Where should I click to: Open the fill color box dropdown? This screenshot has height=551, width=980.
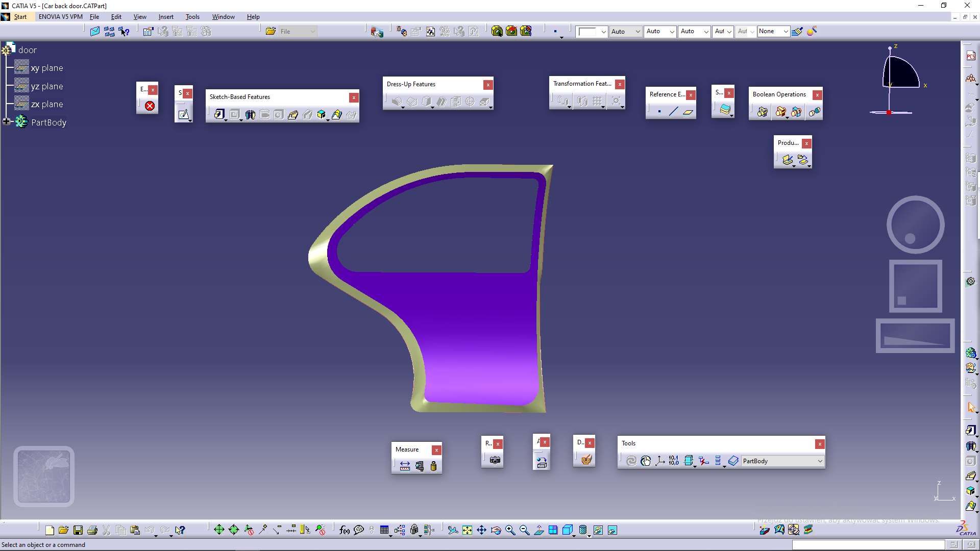coord(603,31)
